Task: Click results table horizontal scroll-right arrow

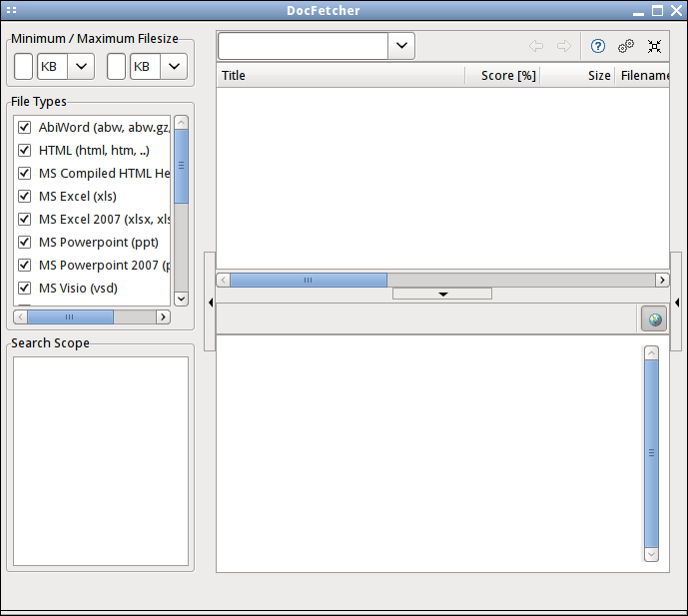Action: point(662,280)
